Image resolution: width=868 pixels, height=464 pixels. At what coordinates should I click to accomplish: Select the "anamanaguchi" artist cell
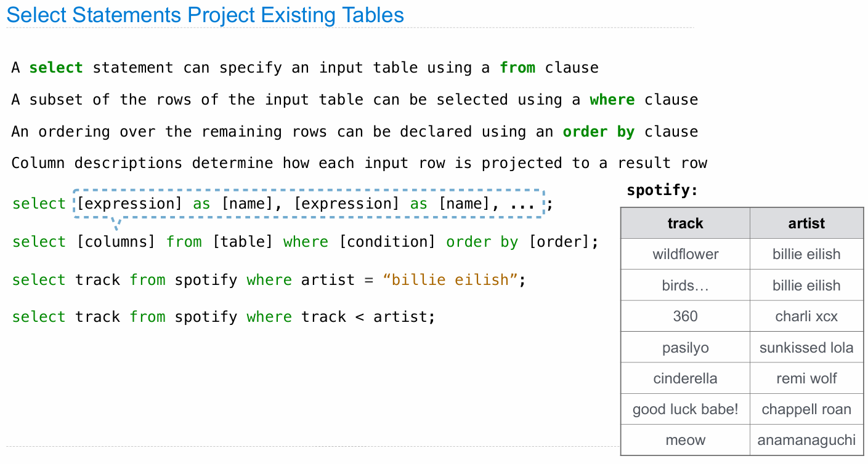pos(806,440)
